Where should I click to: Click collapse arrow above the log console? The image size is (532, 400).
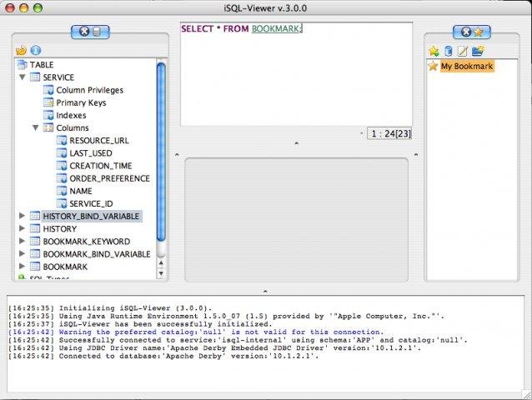tap(265, 291)
